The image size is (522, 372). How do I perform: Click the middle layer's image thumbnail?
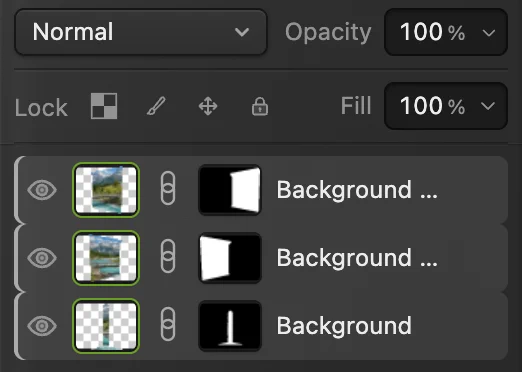pyautogui.click(x=106, y=258)
